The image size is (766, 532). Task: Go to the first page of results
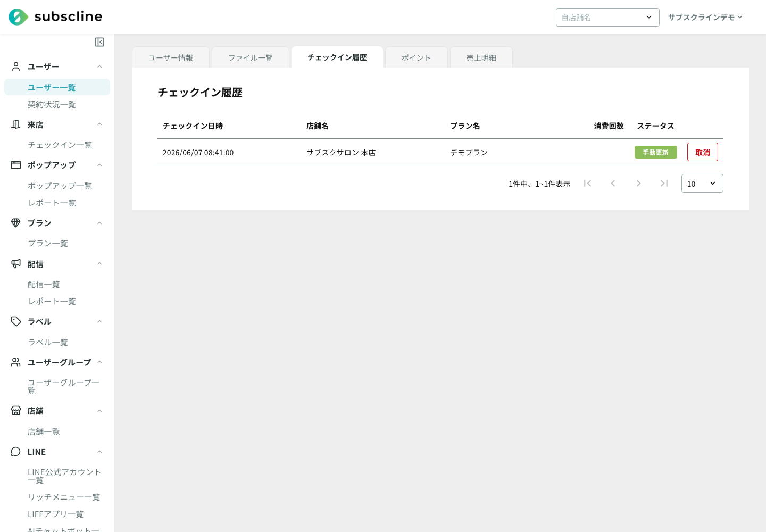(588, 184)
